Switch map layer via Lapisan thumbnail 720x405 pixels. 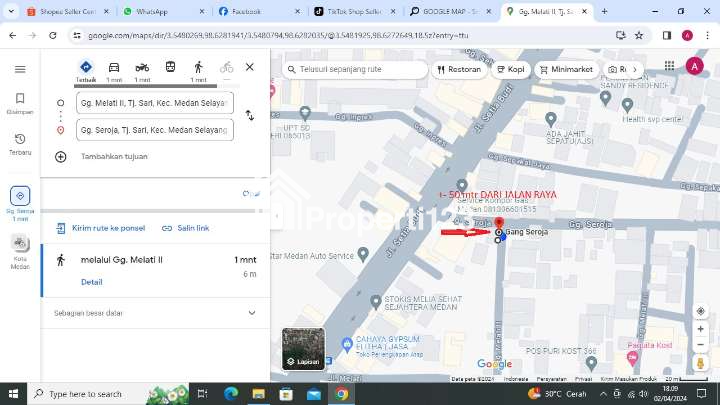303,349
